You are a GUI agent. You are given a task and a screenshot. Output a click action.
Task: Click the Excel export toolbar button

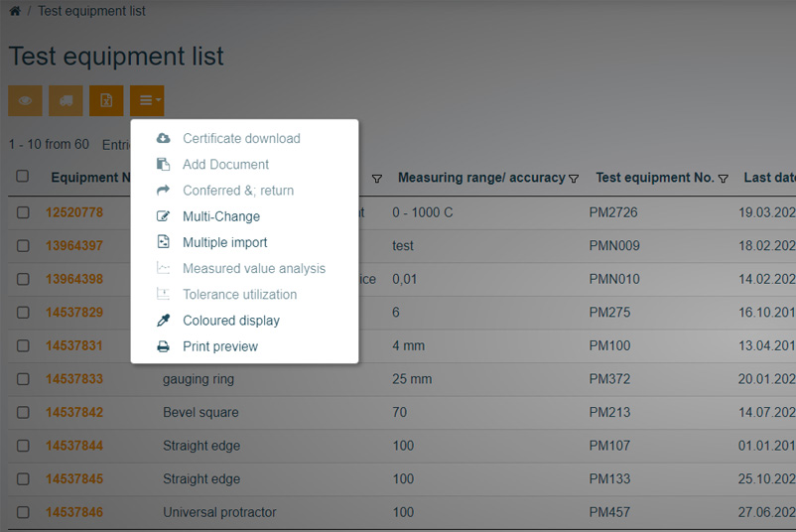pos(106,100)
